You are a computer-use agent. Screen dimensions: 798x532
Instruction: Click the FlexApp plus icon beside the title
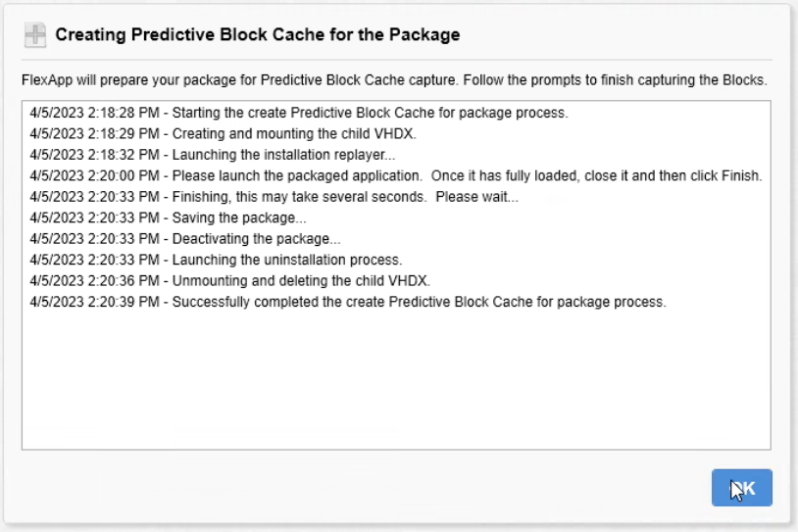35,35
